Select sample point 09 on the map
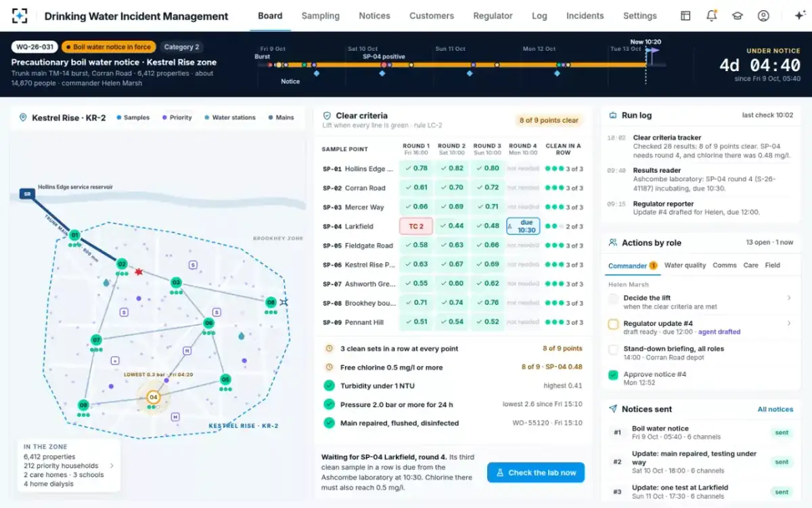 83,404
